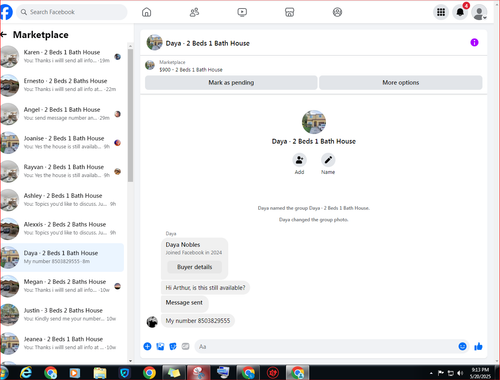Click message "Hi Arthur, is this still available?"
Image resolution: width=500 pixels, height=380 pixels.
click(x=205, y=288)
